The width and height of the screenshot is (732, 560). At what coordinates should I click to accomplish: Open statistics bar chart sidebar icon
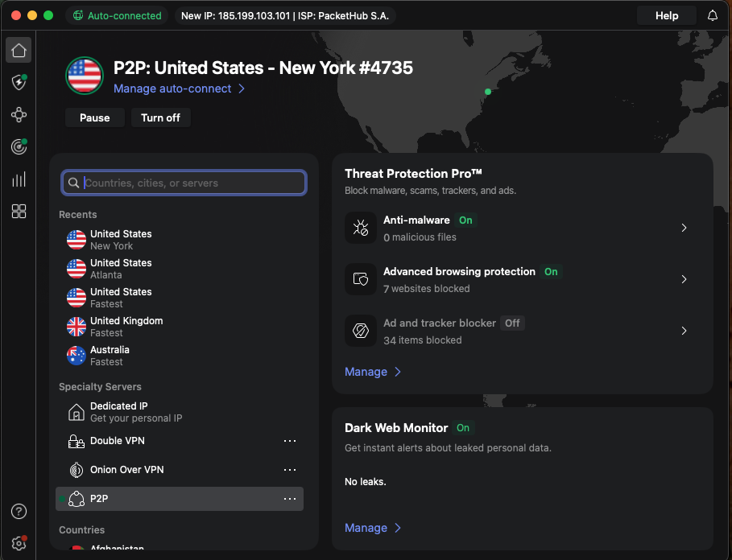19,179
